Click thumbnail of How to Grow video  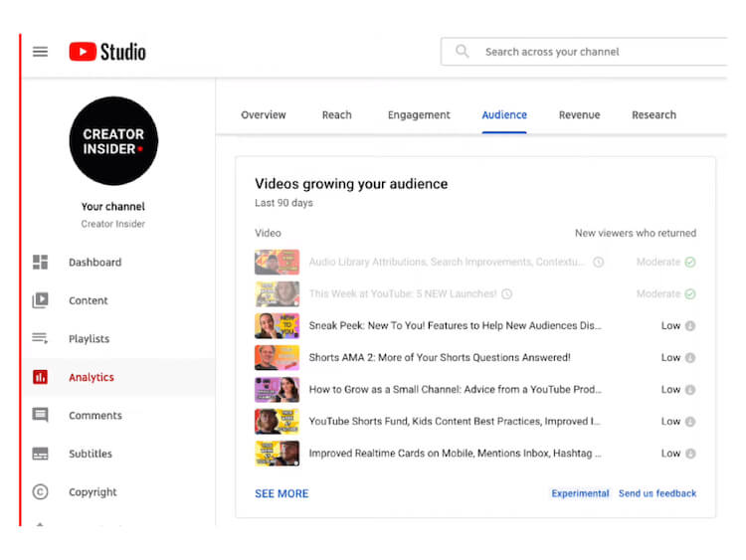[x=277, y=390]
